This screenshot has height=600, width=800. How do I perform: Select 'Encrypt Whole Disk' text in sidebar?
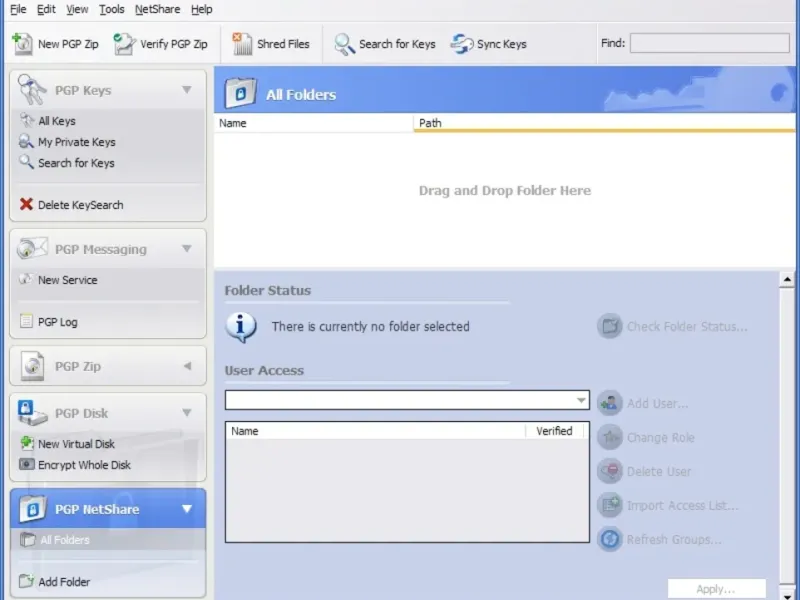coord(84,465)
